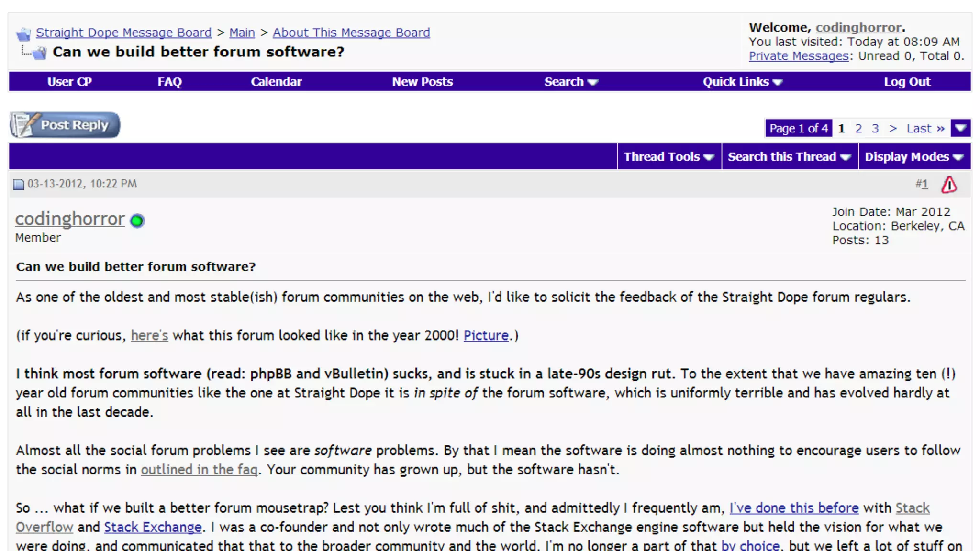Open the Search this Thread dropdown
The height and width of the screenshot is (551, 980).
789,157
